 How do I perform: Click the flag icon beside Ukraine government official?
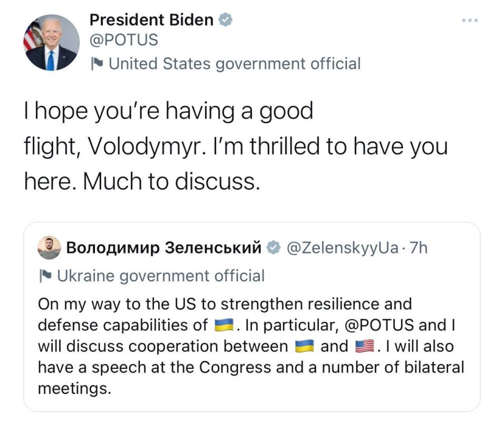click(x=45, y=276)
